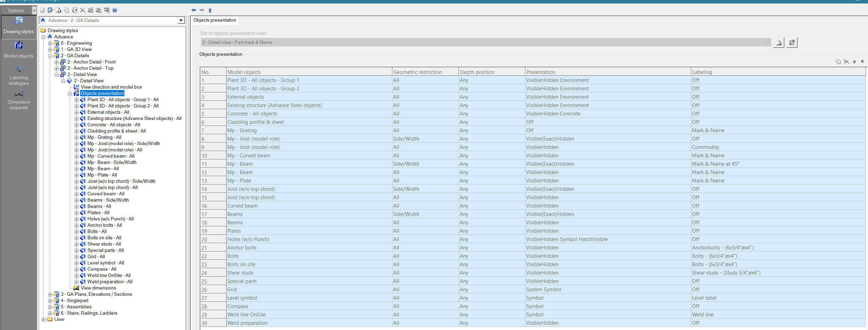The width and height of the screenshot is (868, 330).
Task: Open the Model objects panel
Action: point(18,50)
